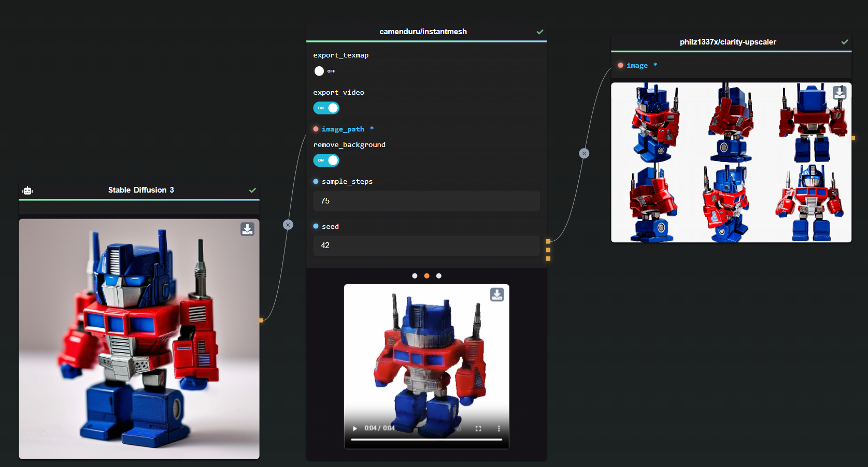The height and width of the screenshot is (467, 868).
Task: Play the instantmesh video preview
Action: click(x=355, y=429)
